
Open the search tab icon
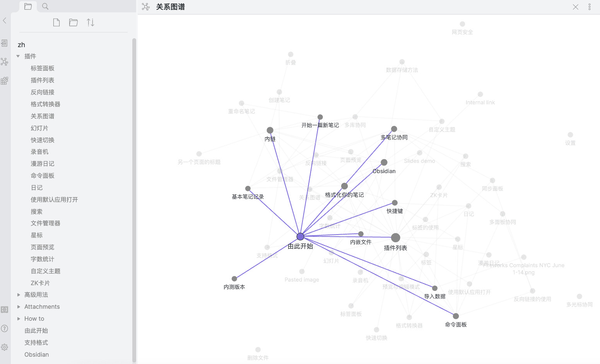coord(45,6)
